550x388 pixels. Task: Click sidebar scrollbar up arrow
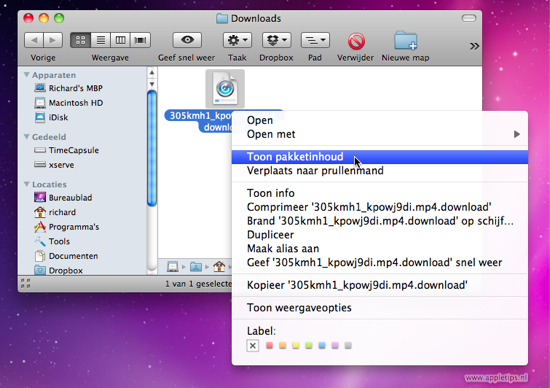[x=152, y=73]
